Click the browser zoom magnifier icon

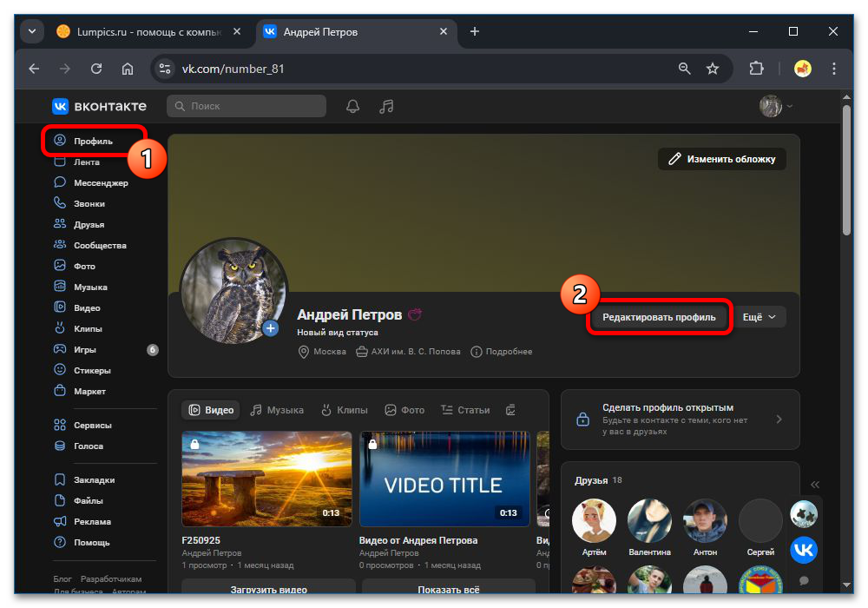coord(685,69)
